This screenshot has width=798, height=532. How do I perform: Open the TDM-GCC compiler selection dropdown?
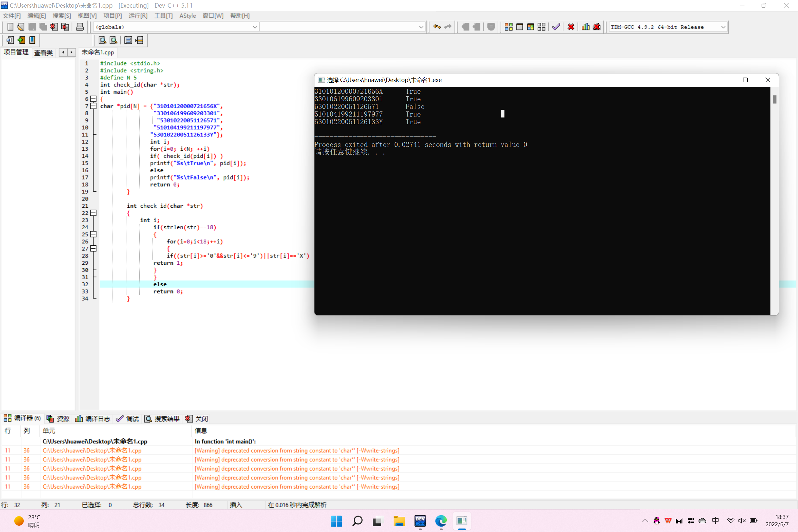pos(723,27)
